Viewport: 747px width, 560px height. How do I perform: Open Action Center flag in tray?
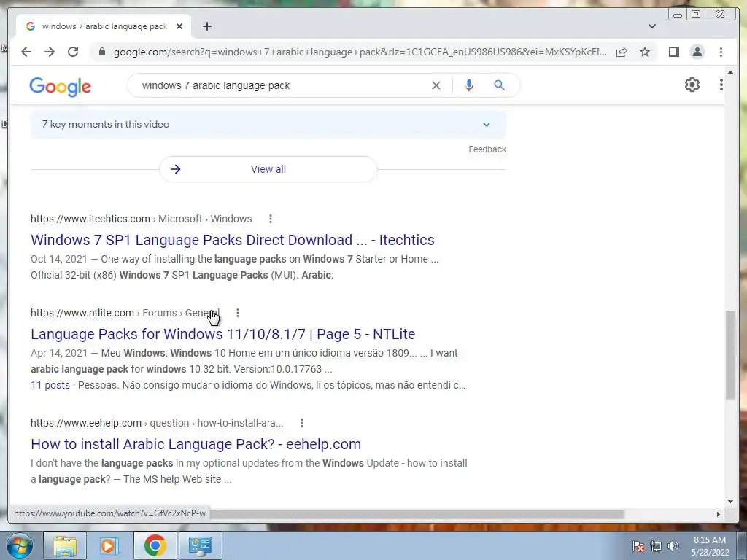tap(638, 546)
